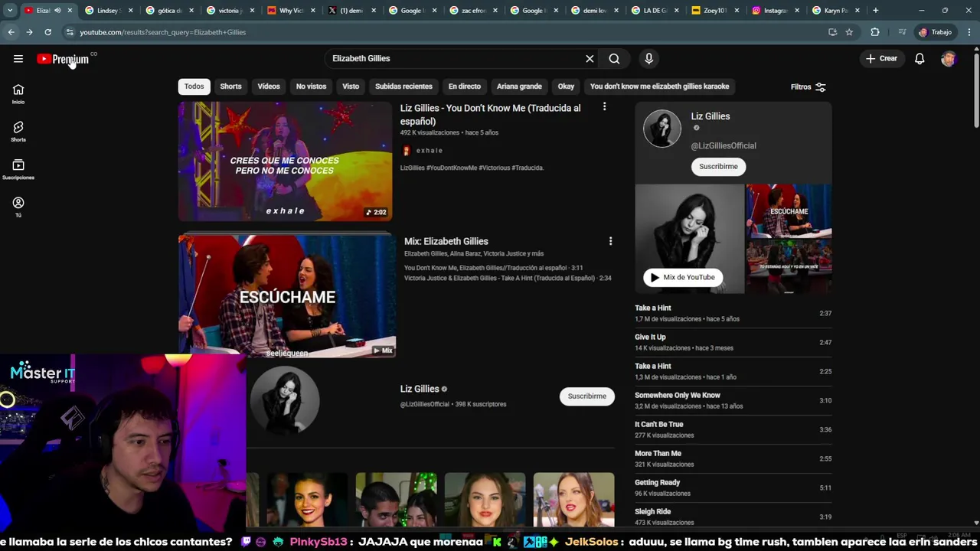Close the active YouTube tab

tap(70, 11)
